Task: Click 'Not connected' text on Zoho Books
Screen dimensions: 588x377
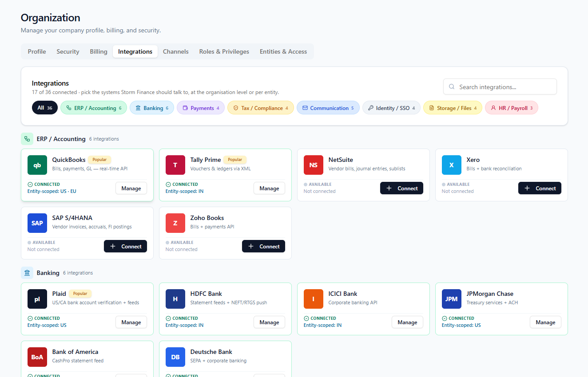Action: pyautogui.click(x=181, y=249)
